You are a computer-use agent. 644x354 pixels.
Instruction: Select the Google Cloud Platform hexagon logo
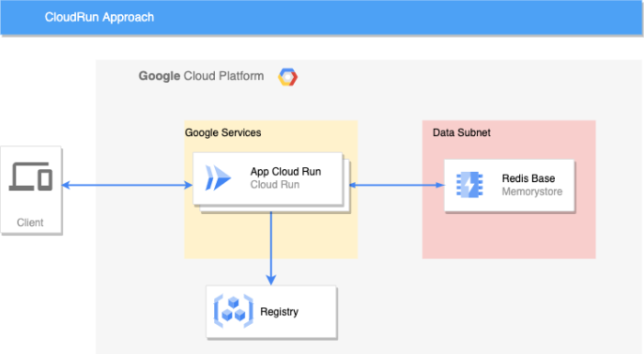[288, 77]
